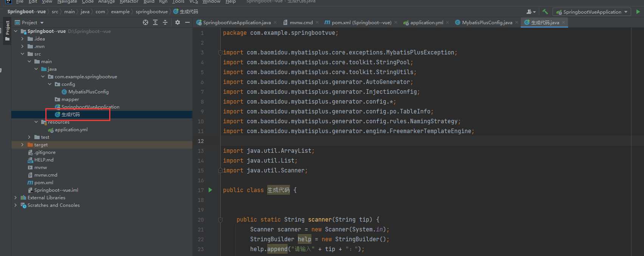Select application.yml in project tree
The width and height of the screenshot is (644, 256).
tap(71, 130)
